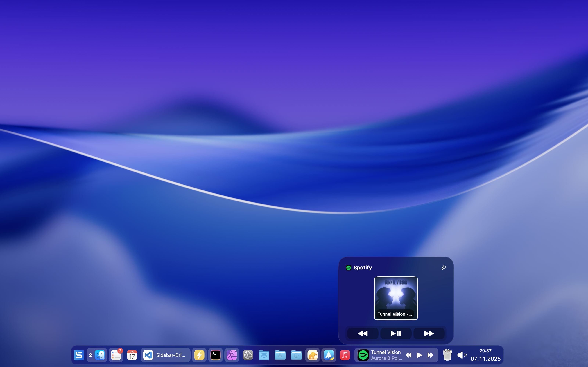Open Reminders with 2 badge
Screen dimensions: 588x367
pyautogui.click(x=116, y=355)
